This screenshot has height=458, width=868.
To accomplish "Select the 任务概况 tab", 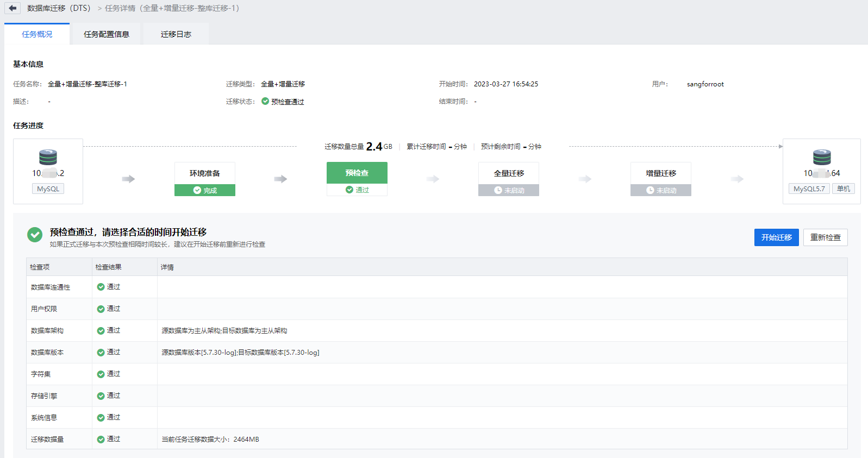I will coord(37,34).
